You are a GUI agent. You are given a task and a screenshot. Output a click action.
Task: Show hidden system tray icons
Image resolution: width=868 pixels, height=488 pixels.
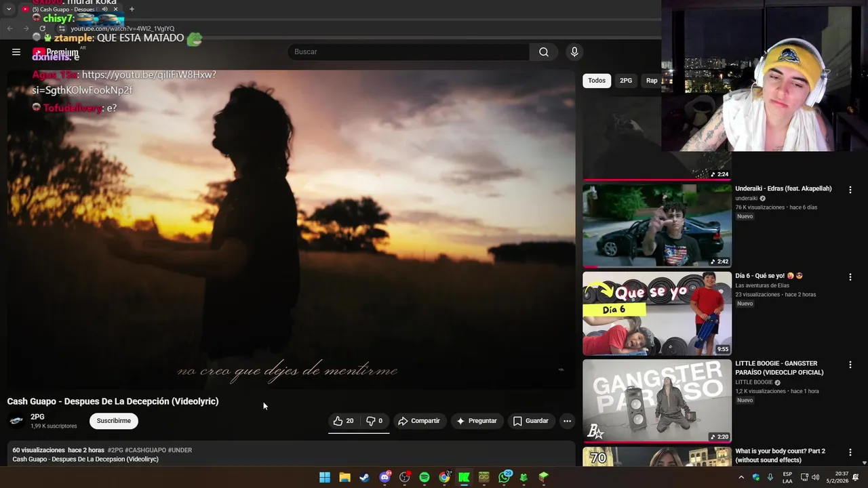tap(741, 477)
